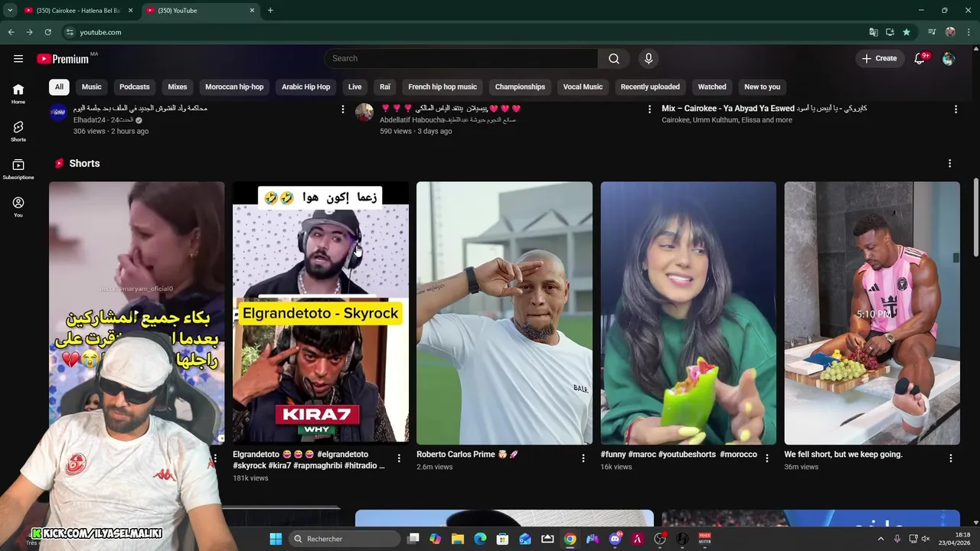The height and width of the screenshot is (551, 980).
Task: Open options for #funny #maroc short
Action: pyautogui.click(x=766, y=458)
